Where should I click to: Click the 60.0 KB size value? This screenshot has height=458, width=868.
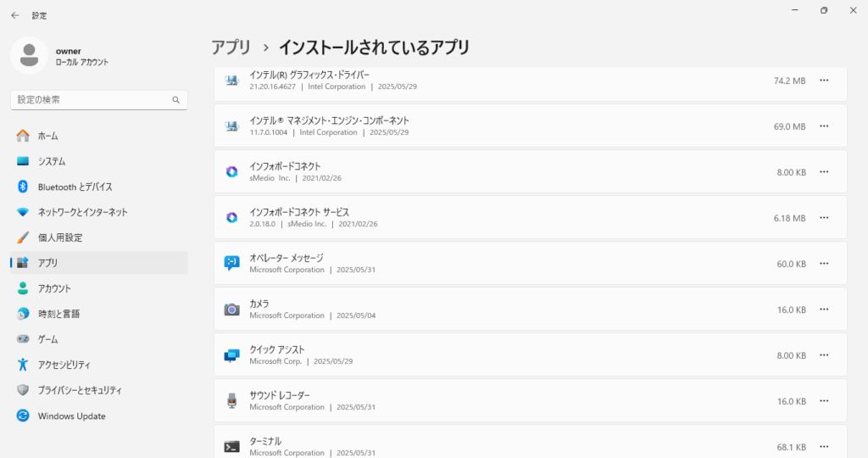click(791, 264)
